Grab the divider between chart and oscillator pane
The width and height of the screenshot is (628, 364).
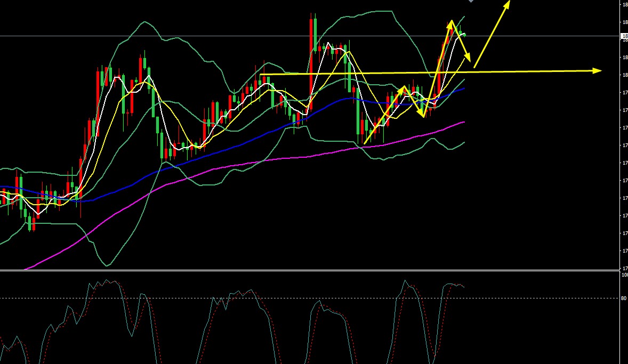point(309,270)
